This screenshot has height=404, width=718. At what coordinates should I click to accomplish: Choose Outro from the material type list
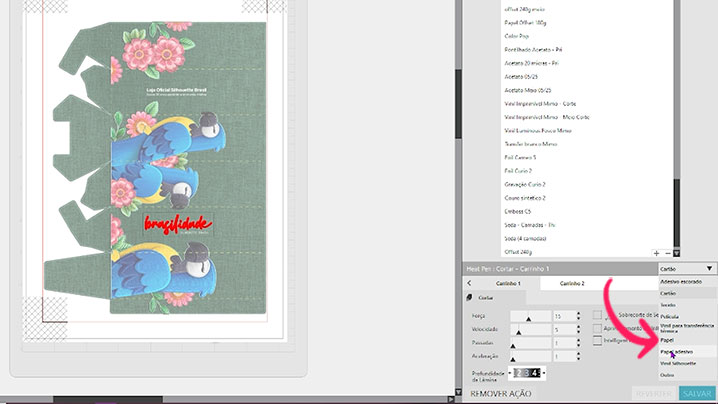point(686,375)
